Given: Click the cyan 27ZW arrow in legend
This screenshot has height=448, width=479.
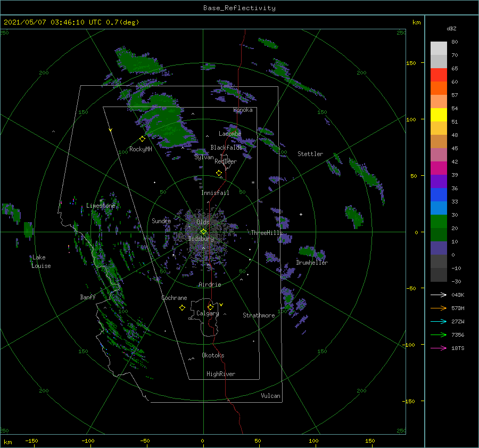Looking at the screenshot, I should [x=439, y=321].
